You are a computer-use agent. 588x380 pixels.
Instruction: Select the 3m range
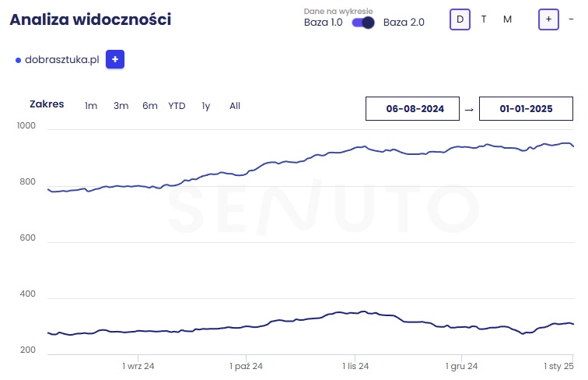click(121, 106)
